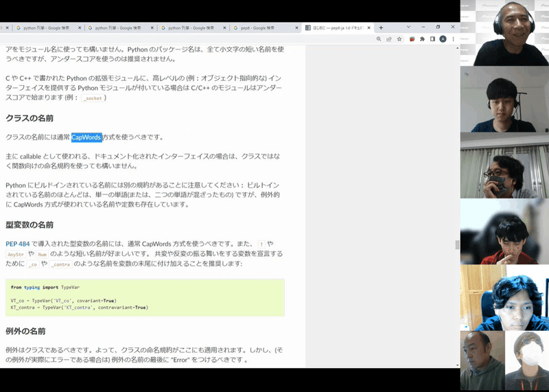Click the inline code _co
Screen dimensions: 549x392
33,264
